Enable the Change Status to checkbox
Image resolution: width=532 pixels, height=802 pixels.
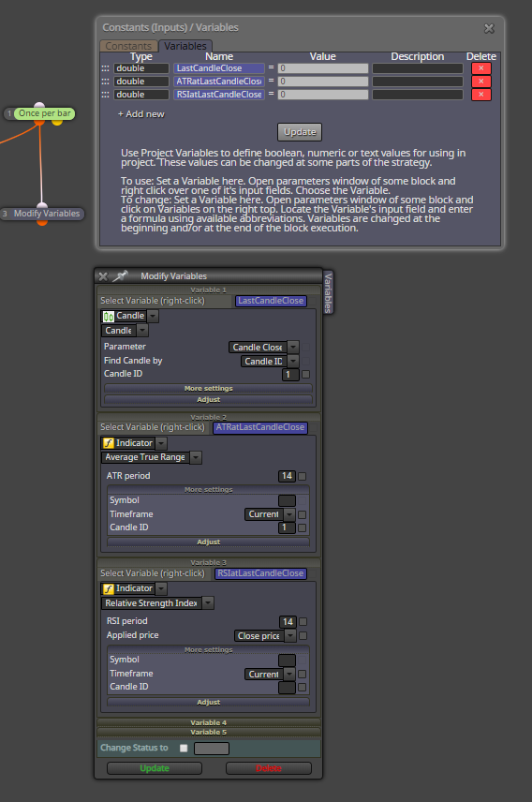[184, 749]
